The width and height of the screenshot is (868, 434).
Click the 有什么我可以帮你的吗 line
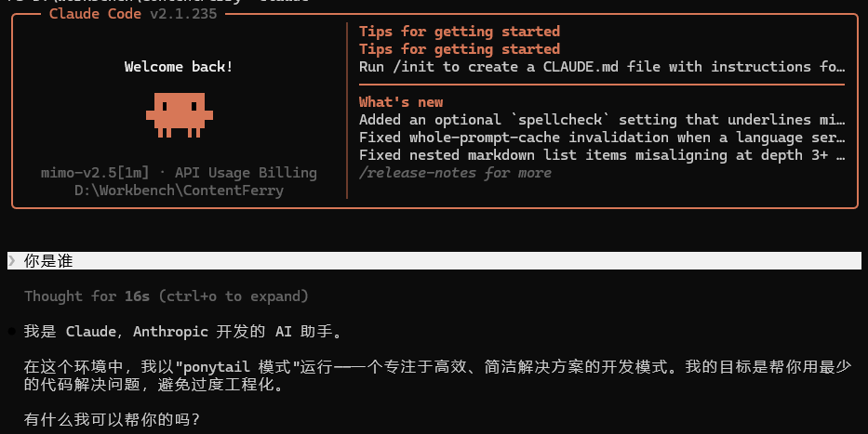point(112,420)
